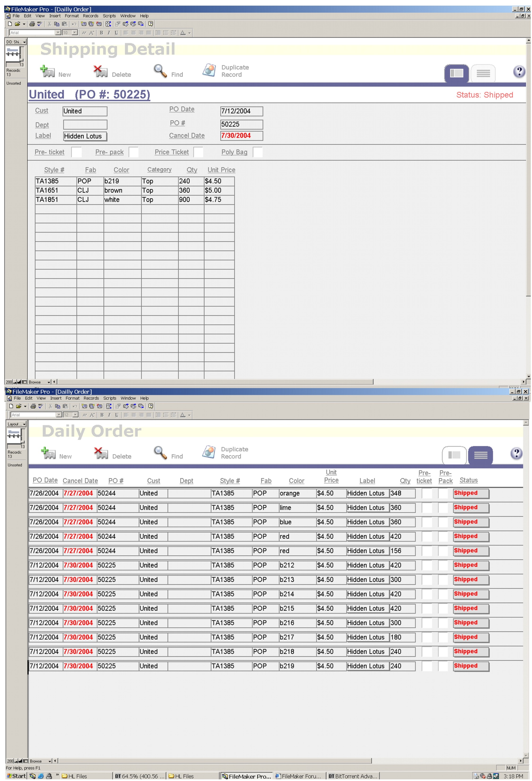Viewport: 532px width, 781px height.
Task: Switch to list view in Shipping Detail window
Action: 483,73
